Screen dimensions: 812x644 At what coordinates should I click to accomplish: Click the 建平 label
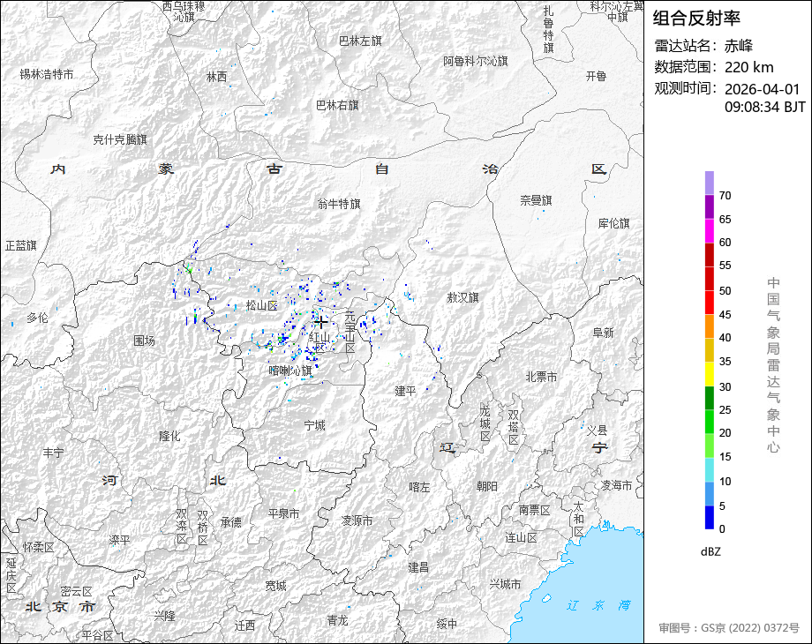(405, 391)
